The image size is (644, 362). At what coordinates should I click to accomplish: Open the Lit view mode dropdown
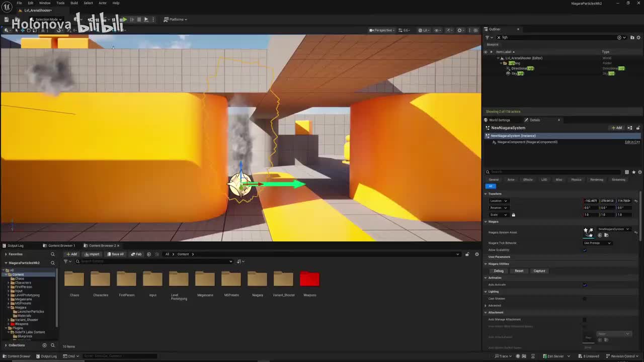pos(424,30)
